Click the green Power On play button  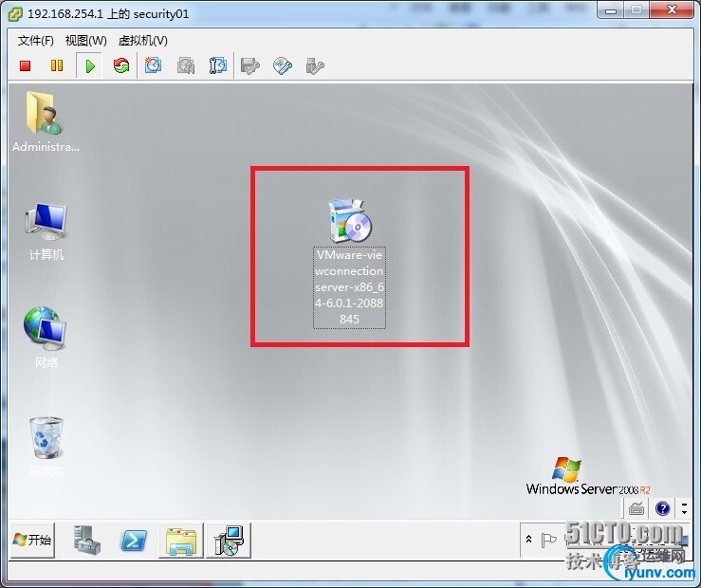pyautogui.click(x=90, y=66)
